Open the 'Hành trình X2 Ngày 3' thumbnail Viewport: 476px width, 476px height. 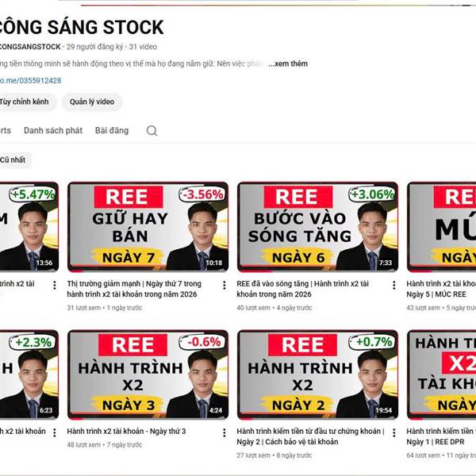click(x=148, y=374)
